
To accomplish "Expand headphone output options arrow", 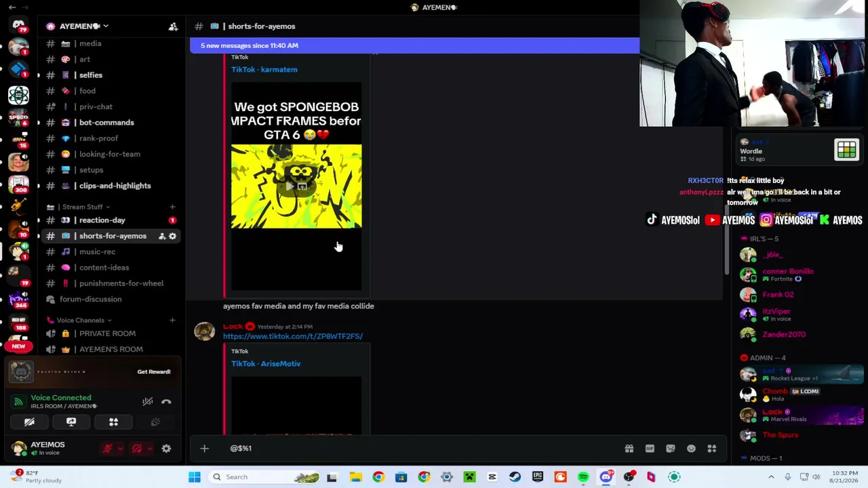I will (x=150, y=448).
